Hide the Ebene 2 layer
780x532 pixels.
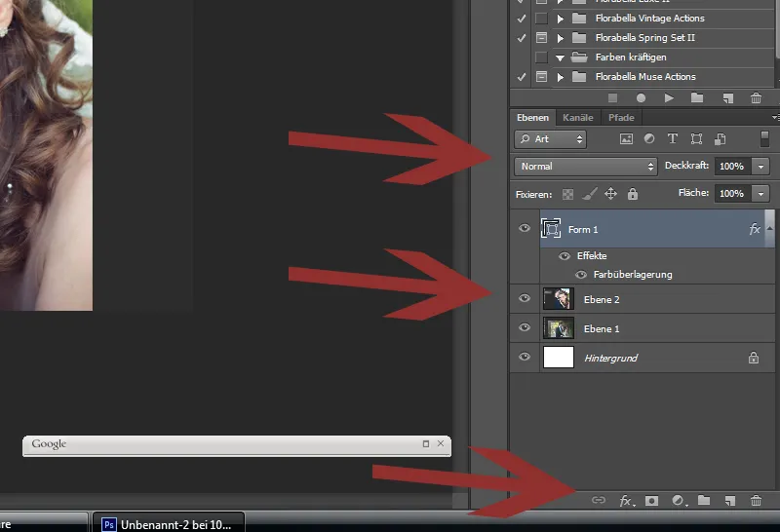coord(525,298)
